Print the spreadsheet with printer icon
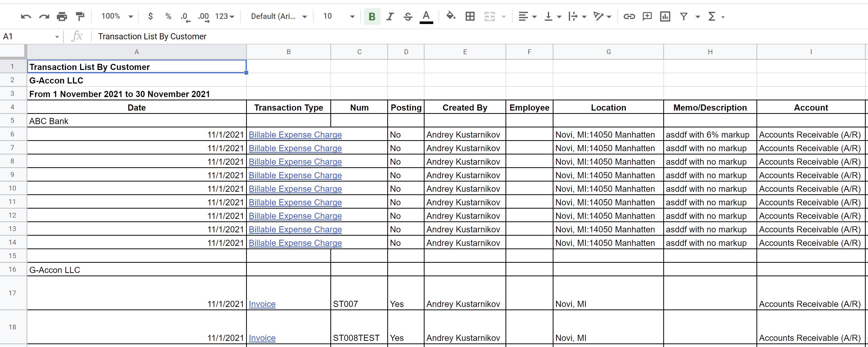Image resolution: width=868 pixels, height=347 pixels. [x=62, y=17]
